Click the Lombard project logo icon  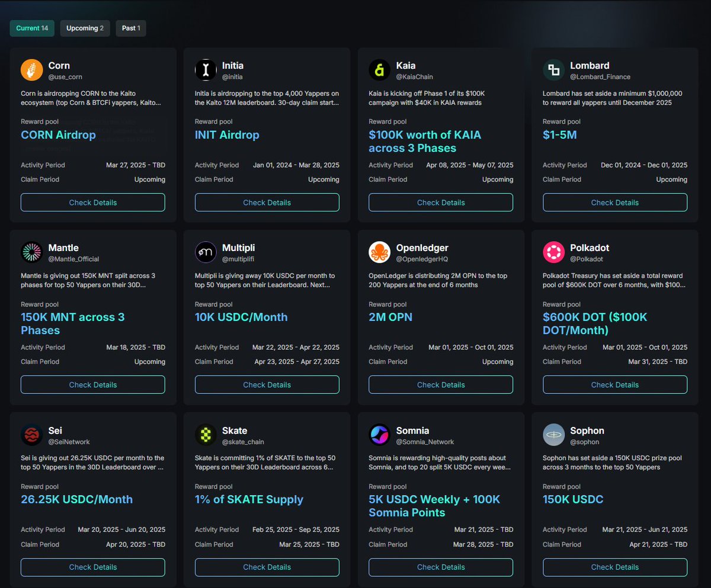pyautogui.click(x=553, y=70)
